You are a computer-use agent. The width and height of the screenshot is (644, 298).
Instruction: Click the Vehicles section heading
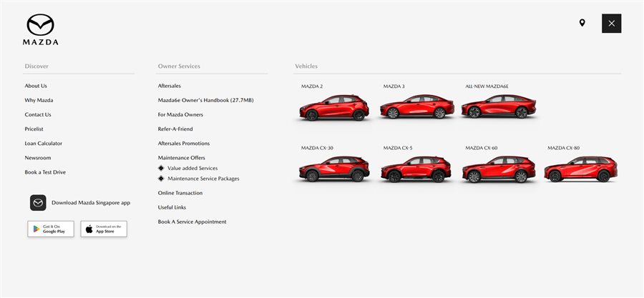point(306,66)
